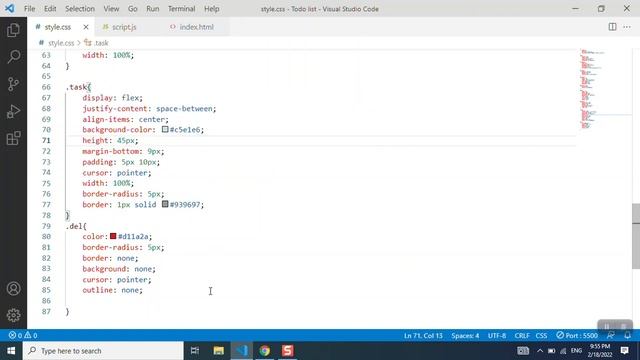Viewport: 640px width, 360px height.
Task: Click Ln 71, Col 13 in status bar
Action: pyautogui.click(x=423, y=335)
